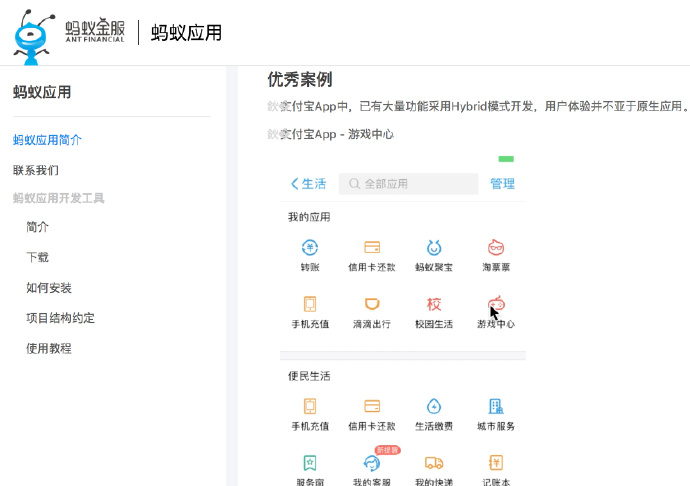Viewport: 690px width, 486px height.
Task: Open the 记账本 notebook icon
Action: coord(496,463)
